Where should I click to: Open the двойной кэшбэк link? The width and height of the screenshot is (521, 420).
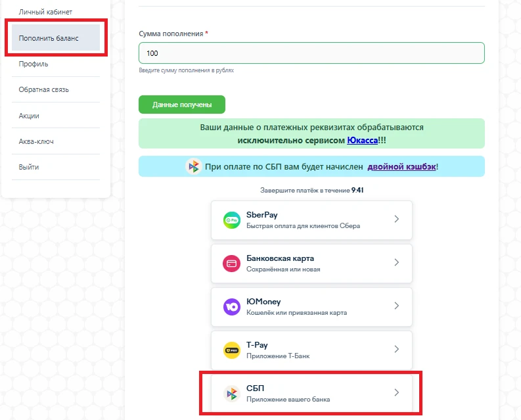click(x=401, y=166)
